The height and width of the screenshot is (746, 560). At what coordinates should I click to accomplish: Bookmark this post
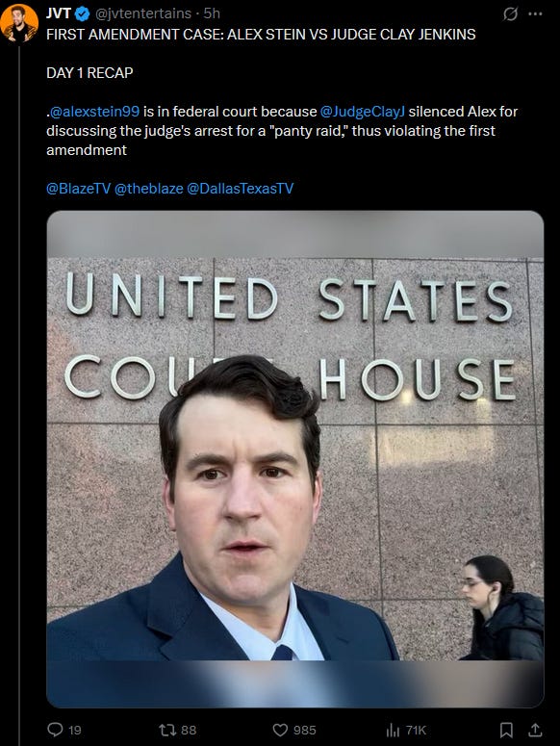[x=506, y=730]
